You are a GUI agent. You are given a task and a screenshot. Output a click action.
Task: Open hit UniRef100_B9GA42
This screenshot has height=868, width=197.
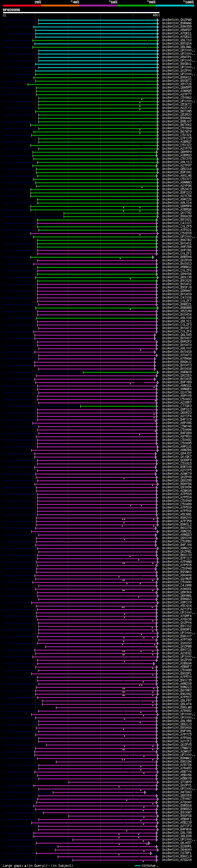177,118
